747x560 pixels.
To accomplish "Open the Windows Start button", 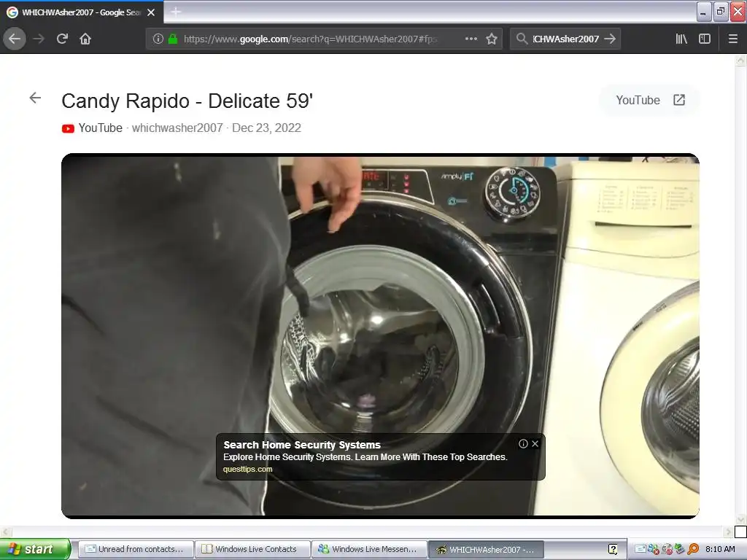I will tap(35, 549).
